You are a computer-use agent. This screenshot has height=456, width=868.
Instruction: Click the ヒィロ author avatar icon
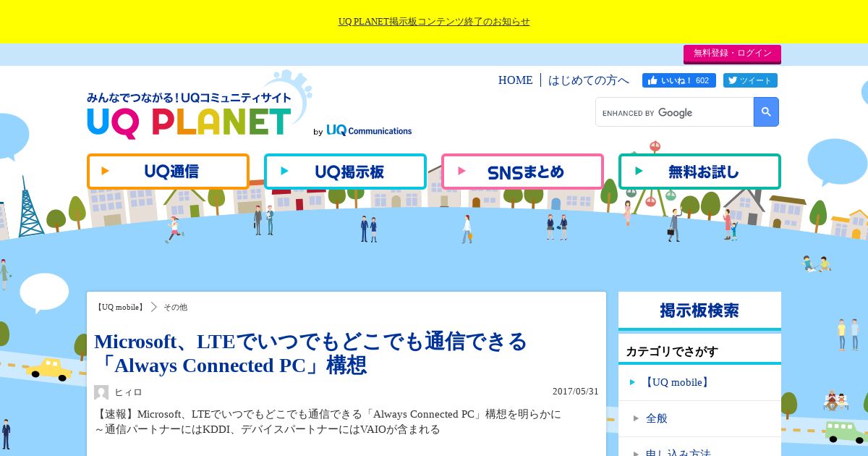coord(101,392)
